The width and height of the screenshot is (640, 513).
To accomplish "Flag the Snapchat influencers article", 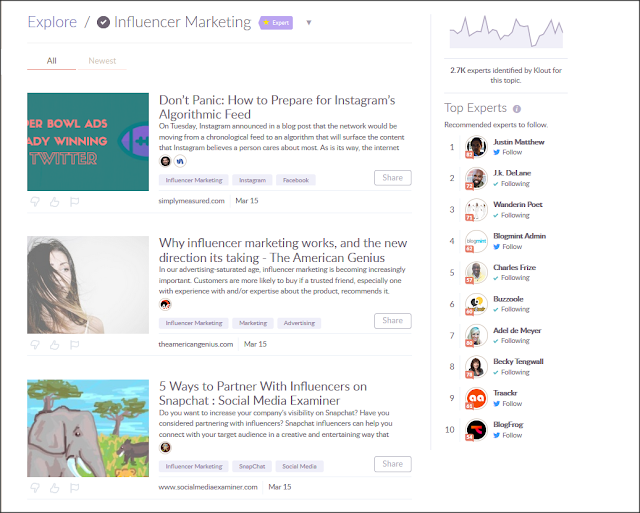I will [74, 488].
